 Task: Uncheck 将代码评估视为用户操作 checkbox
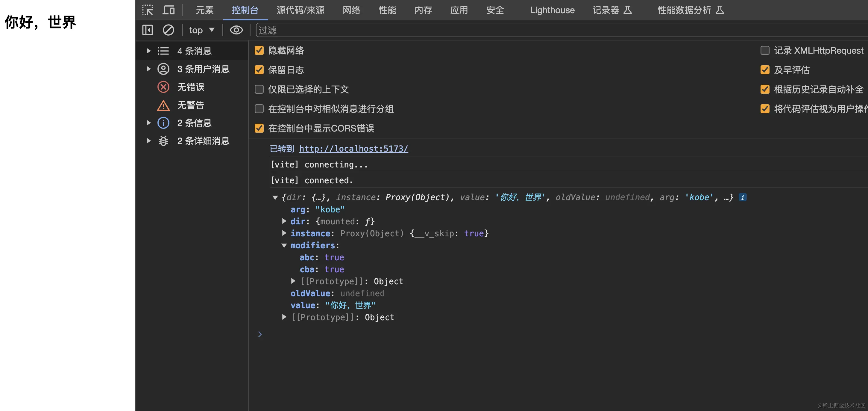764,109
